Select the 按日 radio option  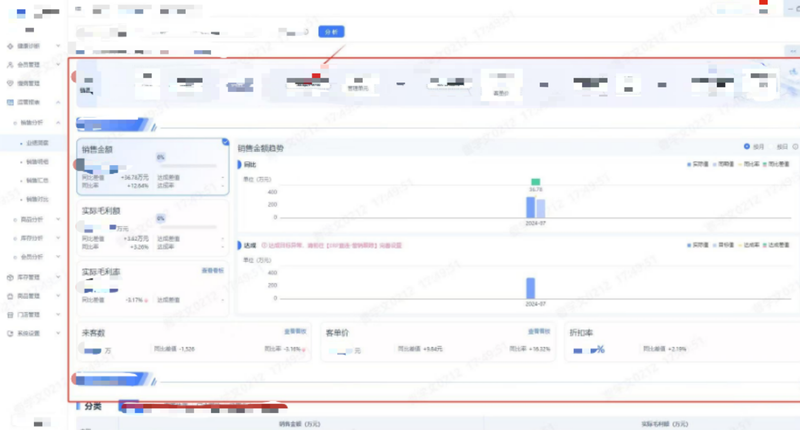click(772, 146)
